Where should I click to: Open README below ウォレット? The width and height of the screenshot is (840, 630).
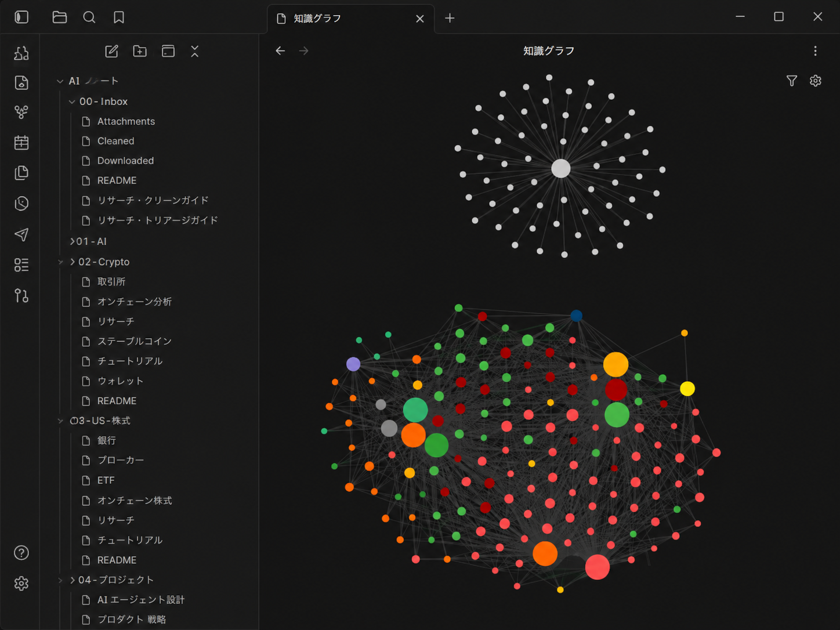pyautogui.click(x=109, y=401)
